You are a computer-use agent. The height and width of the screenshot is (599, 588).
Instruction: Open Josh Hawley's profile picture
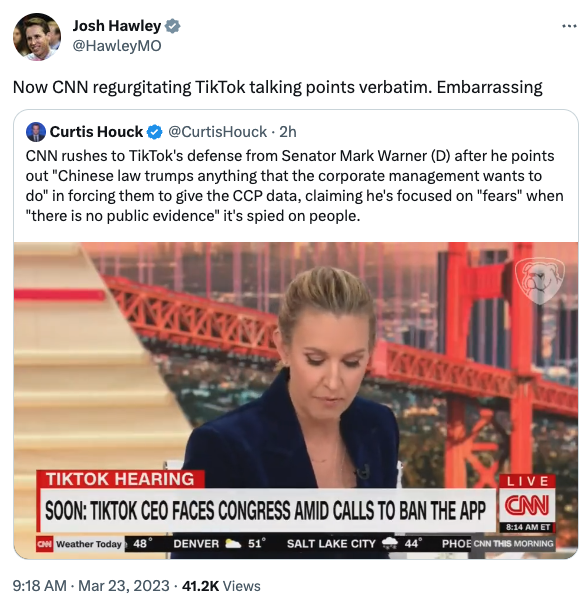click(37, 37)
